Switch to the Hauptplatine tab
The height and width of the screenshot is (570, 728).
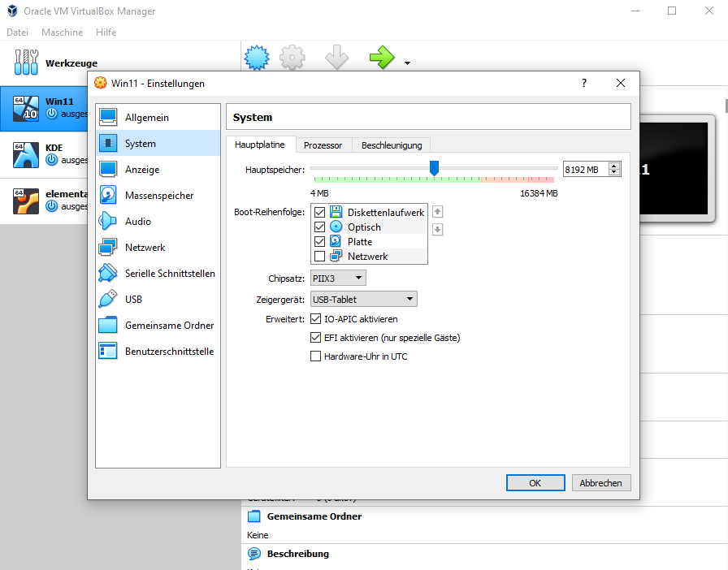point(259,145)
